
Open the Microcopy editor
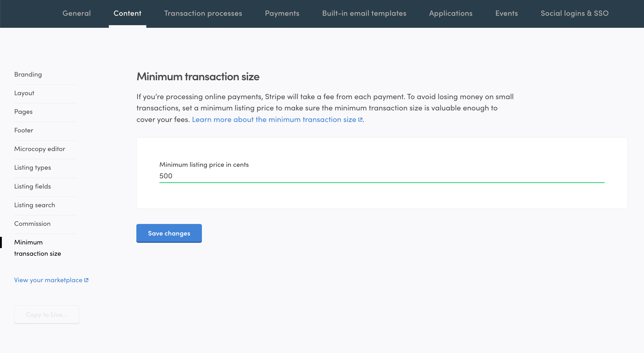pos(40,149)
